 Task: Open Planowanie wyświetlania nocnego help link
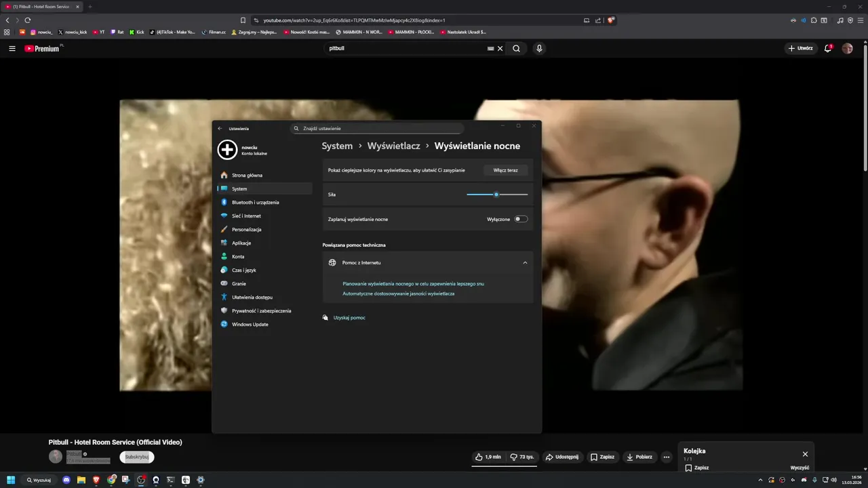click(414, 284)
